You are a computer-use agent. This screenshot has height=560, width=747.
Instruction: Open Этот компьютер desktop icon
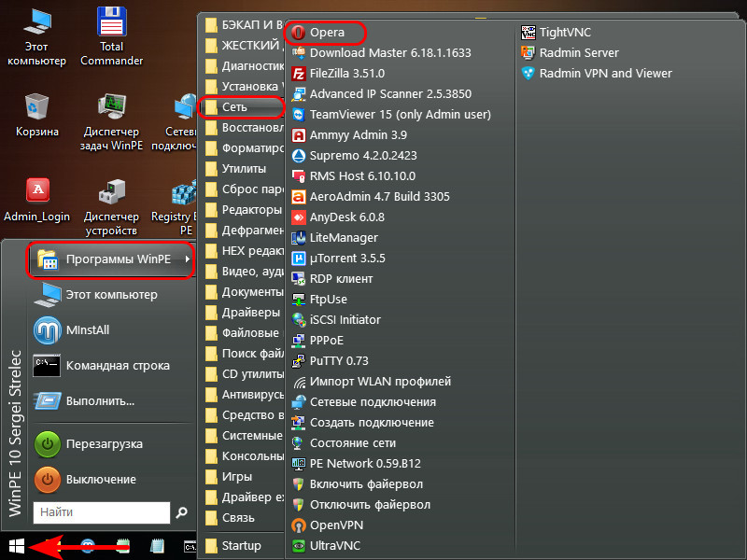[36, 37]
